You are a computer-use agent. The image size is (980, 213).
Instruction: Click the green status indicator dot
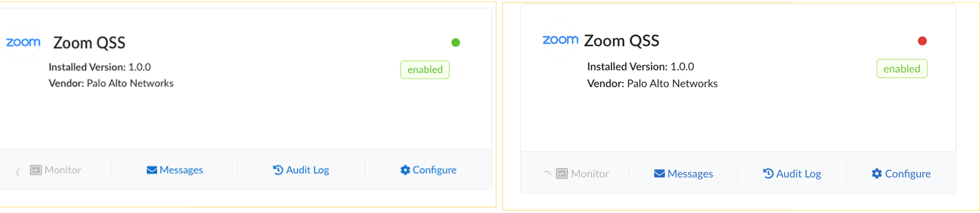[456, 43]
